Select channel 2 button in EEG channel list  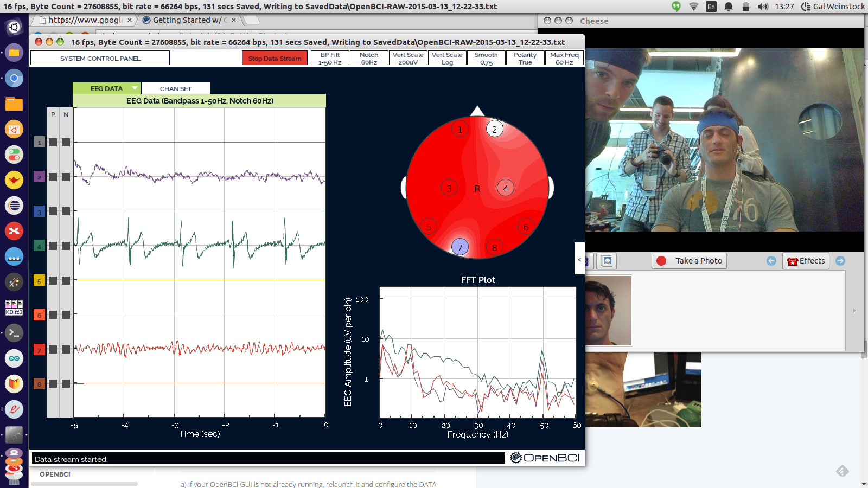39,177
